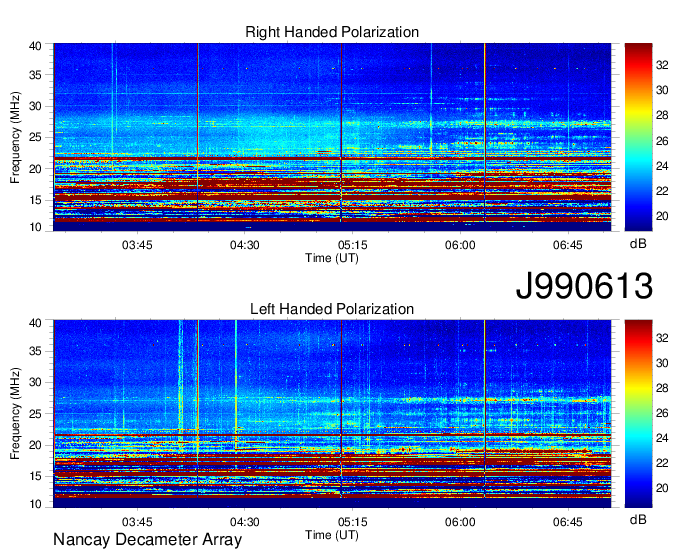Screen dimensions: 680x552
Task: Click the 06:45 tick on the top time axis
Action: (x=568, y=245)
